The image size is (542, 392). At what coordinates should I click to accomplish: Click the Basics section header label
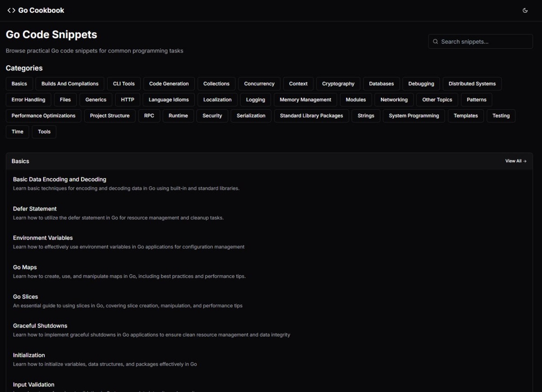coord(20,161)
